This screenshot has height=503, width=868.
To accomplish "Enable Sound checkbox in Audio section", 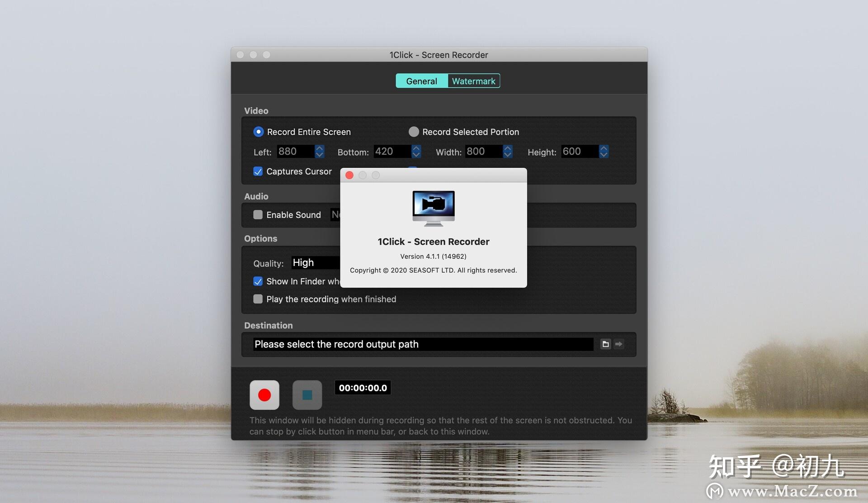I will pos(258,215).
